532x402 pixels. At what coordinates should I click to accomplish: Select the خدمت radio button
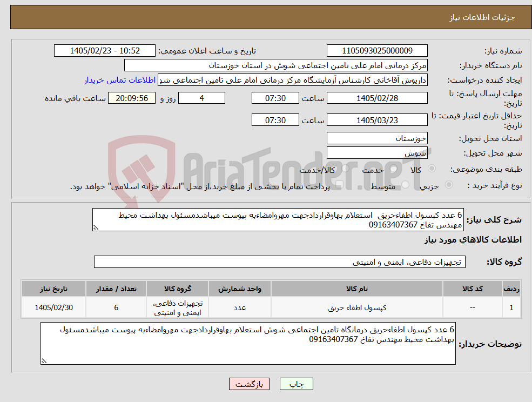click(393, 169)
